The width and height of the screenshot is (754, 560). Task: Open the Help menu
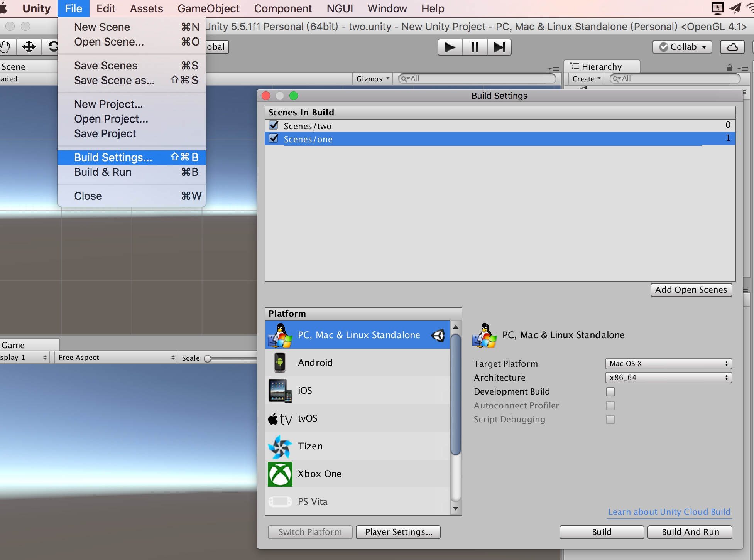point(433,8)
